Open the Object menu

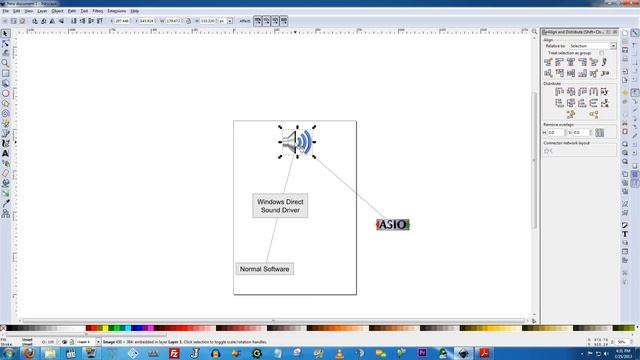(x=57, y=11)
